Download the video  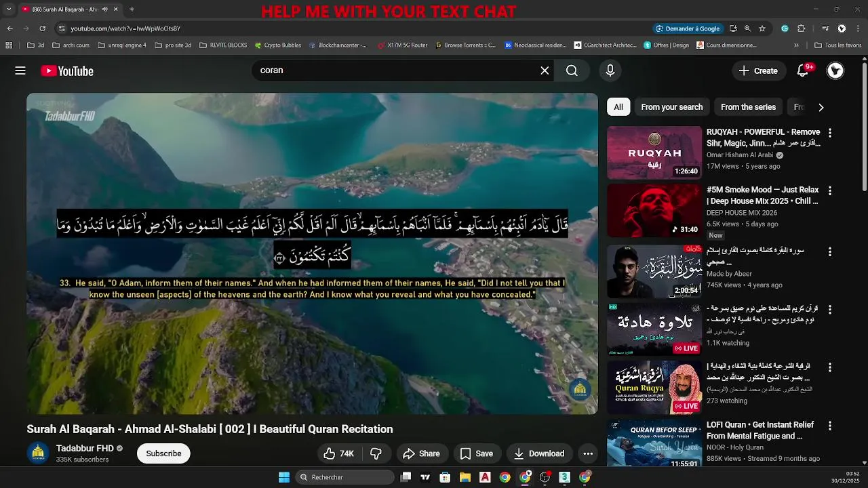coord(539,453)
